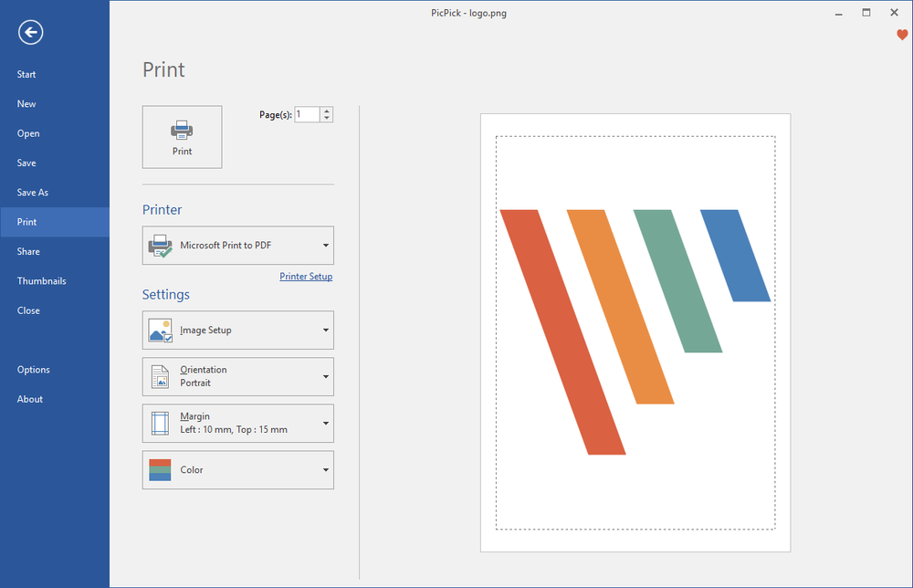913x588 pixels.
Task: Open the printer selection dropdown
Action: (325, 245)
